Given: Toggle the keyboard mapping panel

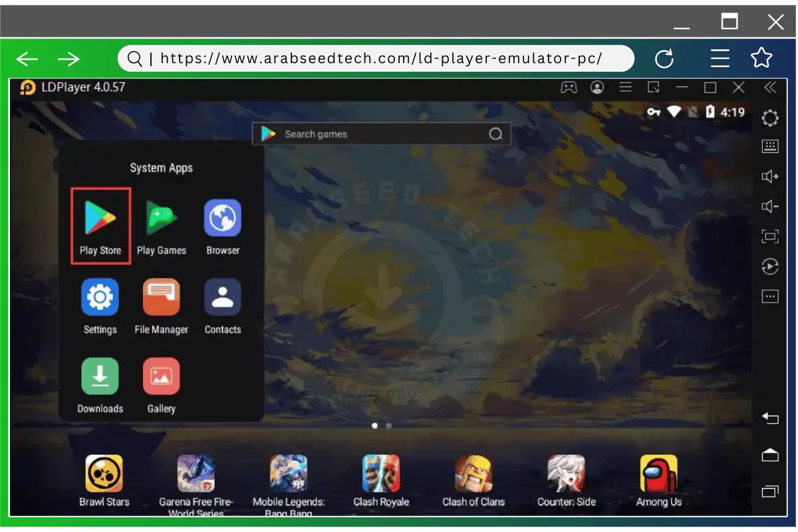Looking at the screenshot, I should pos(769,146).
